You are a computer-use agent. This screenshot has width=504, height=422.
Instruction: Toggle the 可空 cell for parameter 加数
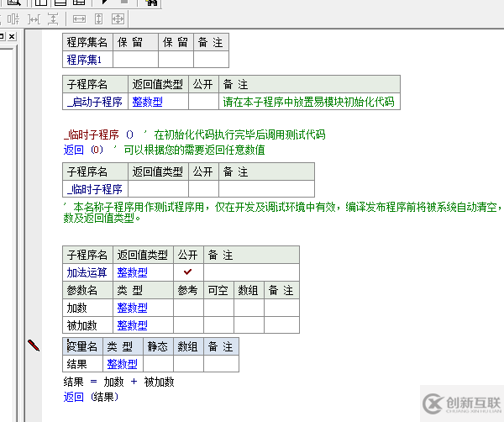tap(218, 308)
